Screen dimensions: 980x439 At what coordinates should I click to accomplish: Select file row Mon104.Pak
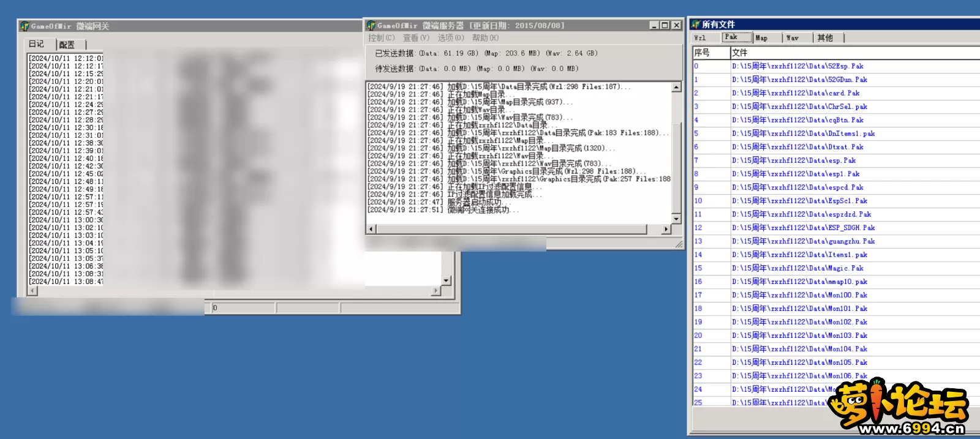pyautogui.click(x=836, y=349)
